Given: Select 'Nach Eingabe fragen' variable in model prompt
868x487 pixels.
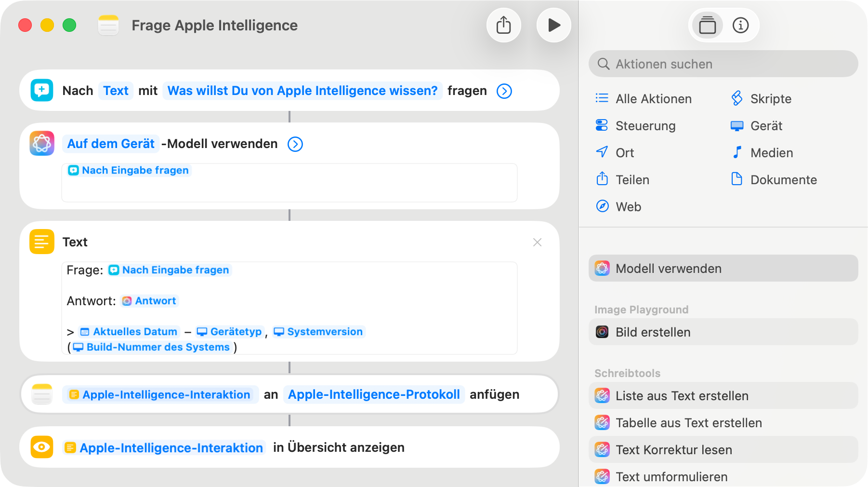Looking at the screenshot, I should [x=128, y=170].
